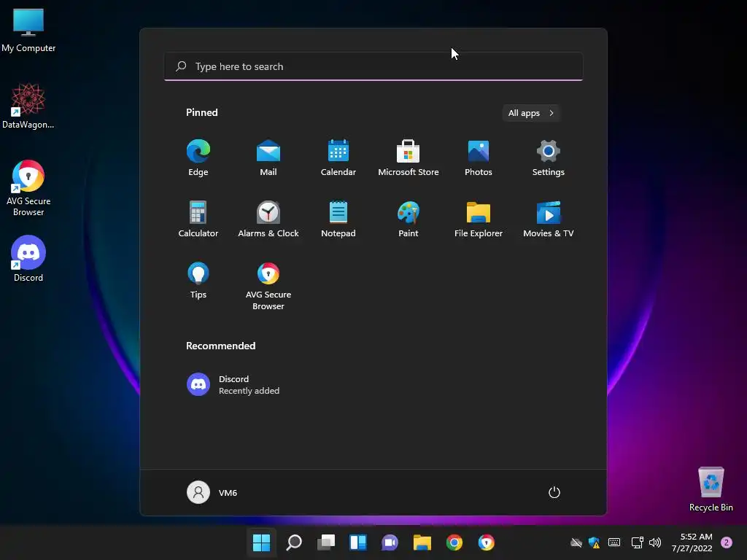Select the Discord desktop shortcut
The width and height of the screenshot is (747, 560).
28,259
